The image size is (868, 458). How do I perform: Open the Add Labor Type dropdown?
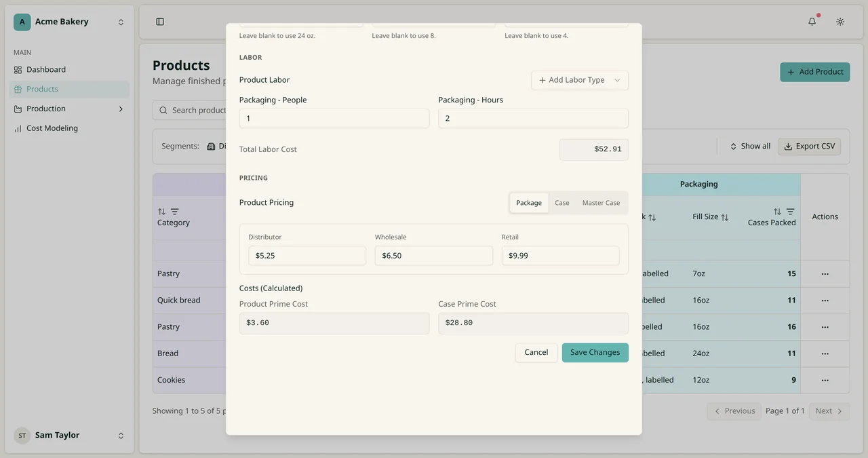tap(580, 80)
